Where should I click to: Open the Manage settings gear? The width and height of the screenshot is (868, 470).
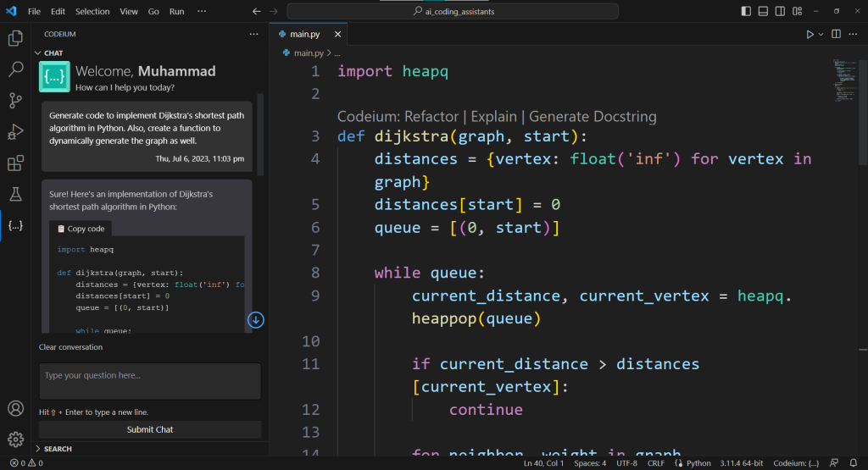point(15,439)
